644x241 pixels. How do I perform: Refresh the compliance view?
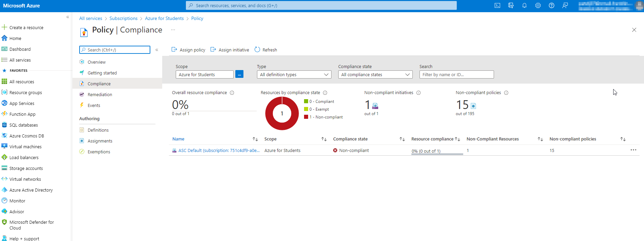pos(266,50)
